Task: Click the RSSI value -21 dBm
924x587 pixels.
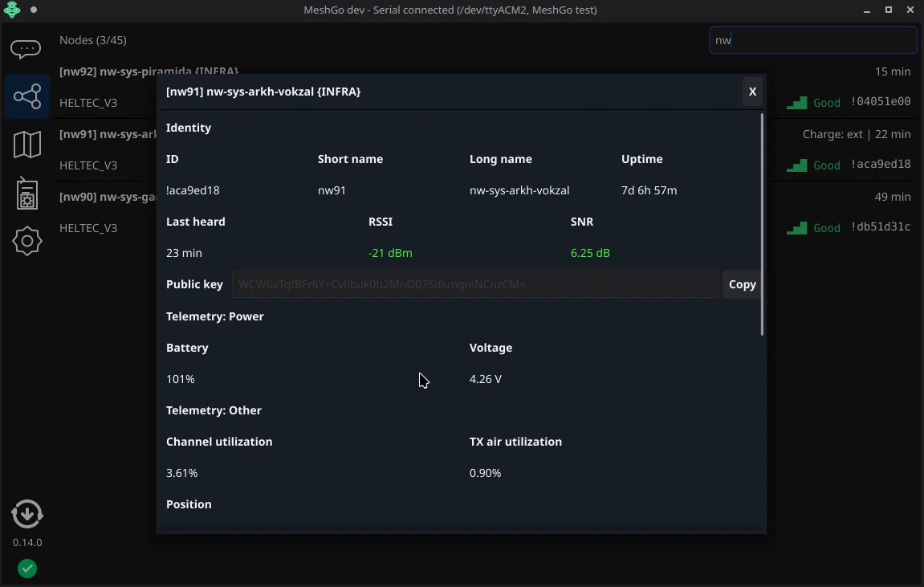Action: (x=390, y=253)
